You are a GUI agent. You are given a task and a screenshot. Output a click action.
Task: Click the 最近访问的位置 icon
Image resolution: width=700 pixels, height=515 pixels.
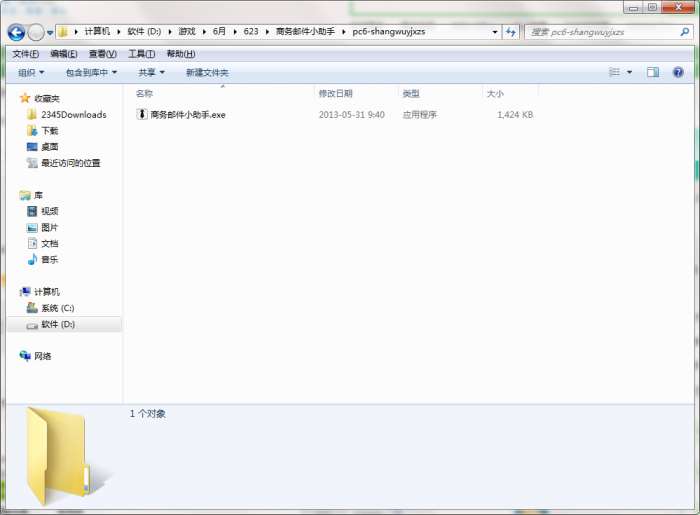(32, 163)
